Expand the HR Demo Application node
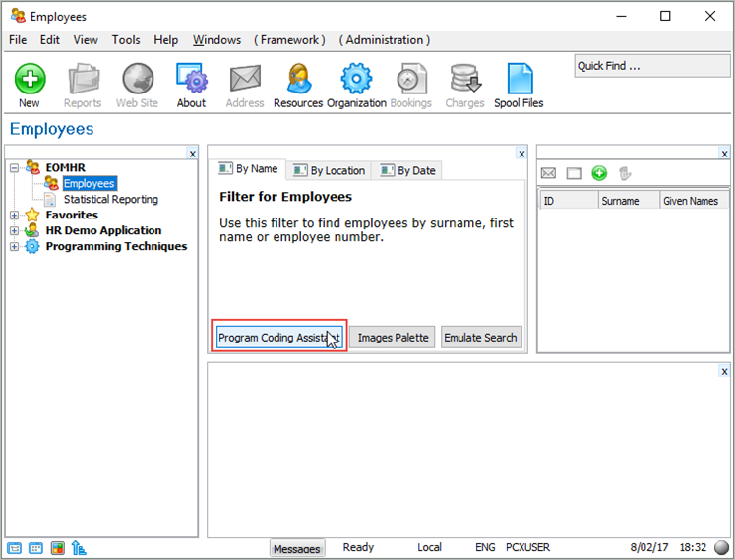This screenshot has height=560, width=735. coord(14,231)
